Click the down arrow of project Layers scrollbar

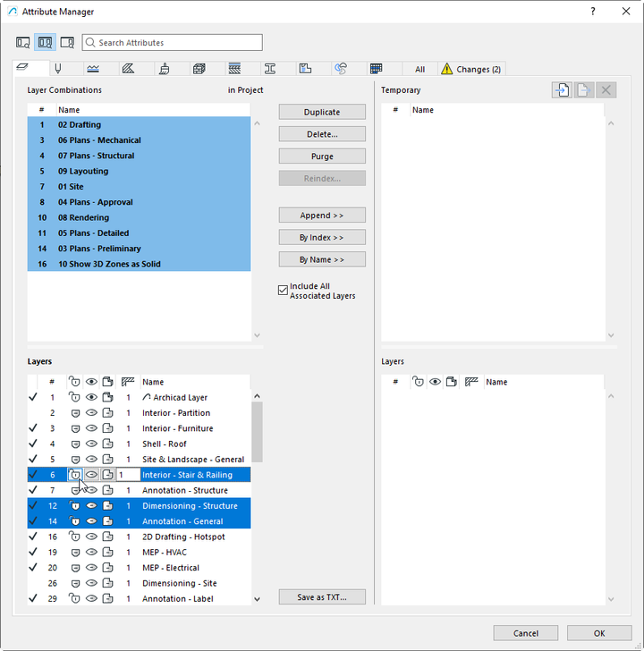[257, 599]
